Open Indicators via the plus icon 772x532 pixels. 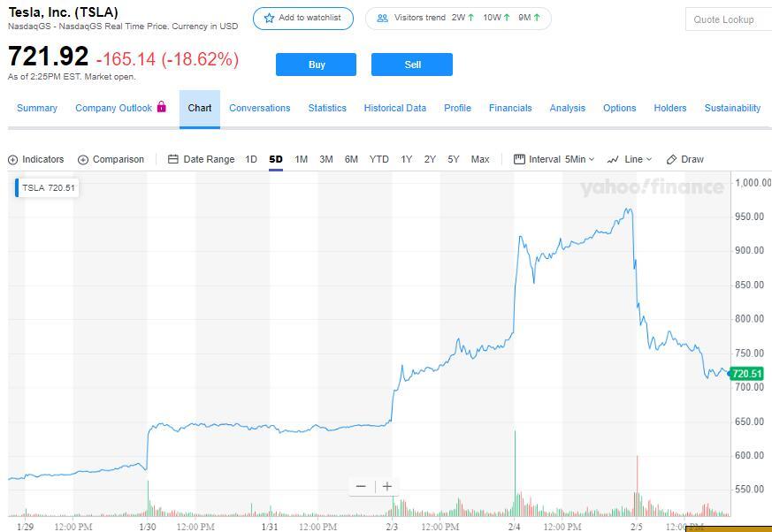click(13, 160)
